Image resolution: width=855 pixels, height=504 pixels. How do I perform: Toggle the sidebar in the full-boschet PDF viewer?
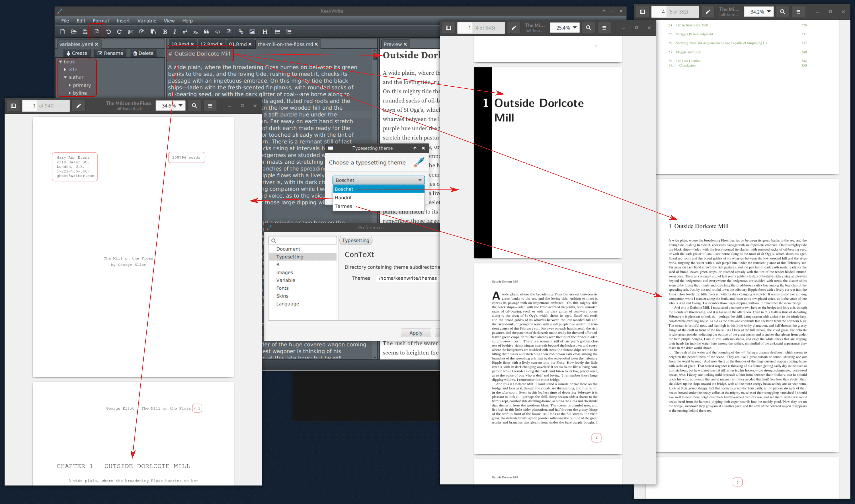click(x=448, y=28)
